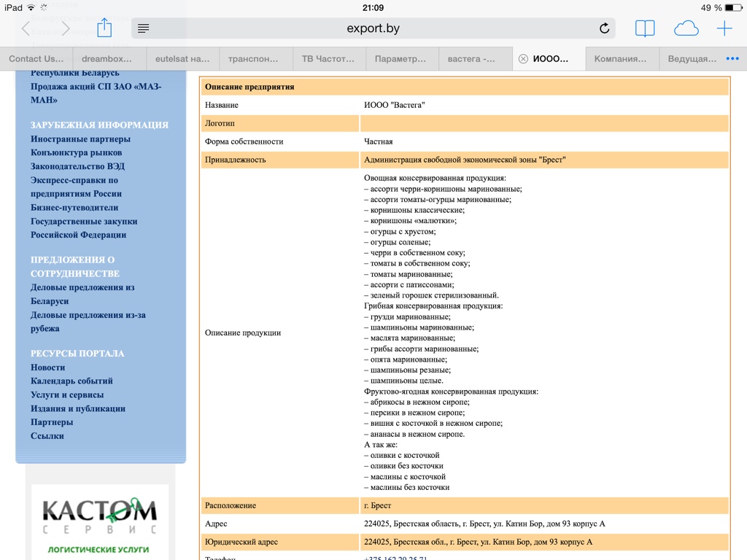Viewport: 747px width, 560px height.
Task: Tap the Частная ownership value
Action: [379, 142]
